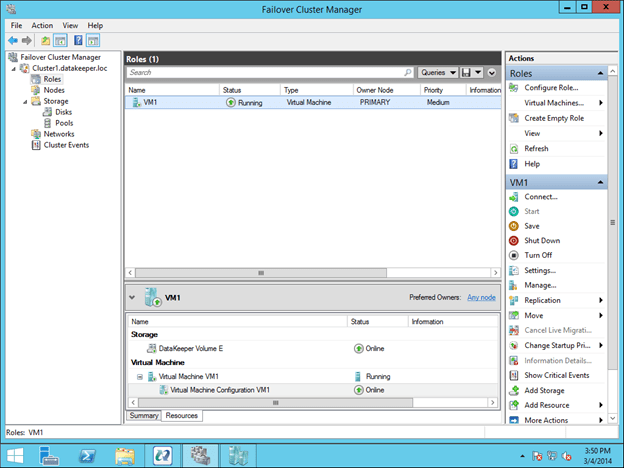Click Show Critical Events icon
624x468 pixels.
coord(514,375)
